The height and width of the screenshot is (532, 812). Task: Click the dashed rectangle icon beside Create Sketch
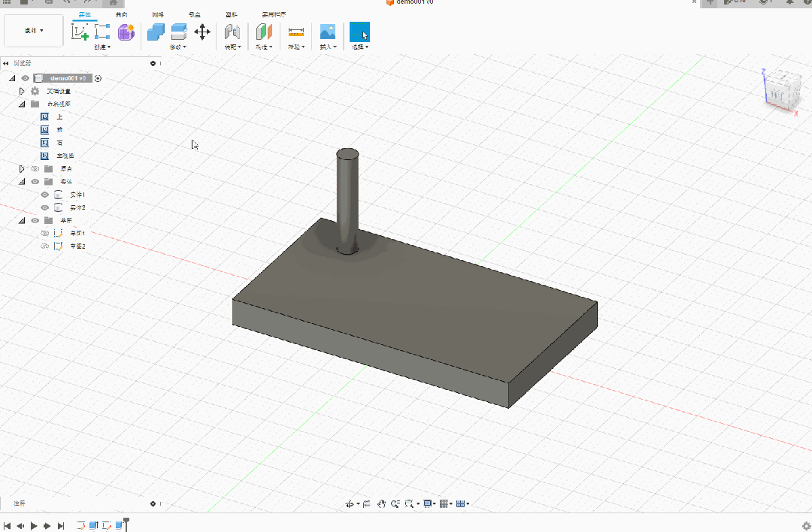pyautogui.click(x=102, y=32)
